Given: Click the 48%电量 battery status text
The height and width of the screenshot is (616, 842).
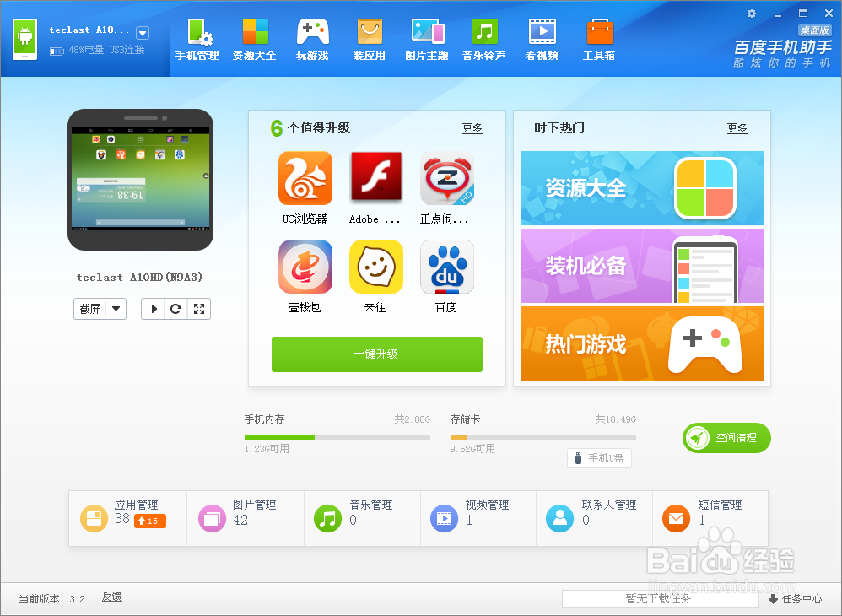Looking at the screenshot, I should pos(86,50).
